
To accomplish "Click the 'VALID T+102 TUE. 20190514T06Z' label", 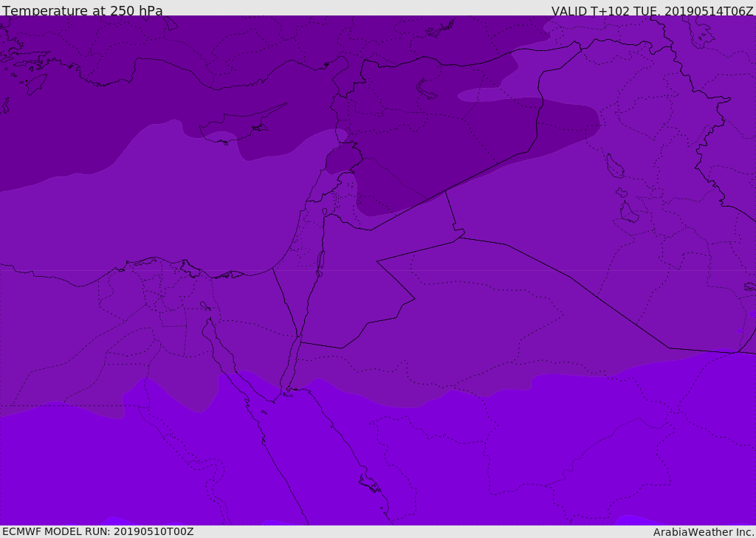I will point(653,10).
